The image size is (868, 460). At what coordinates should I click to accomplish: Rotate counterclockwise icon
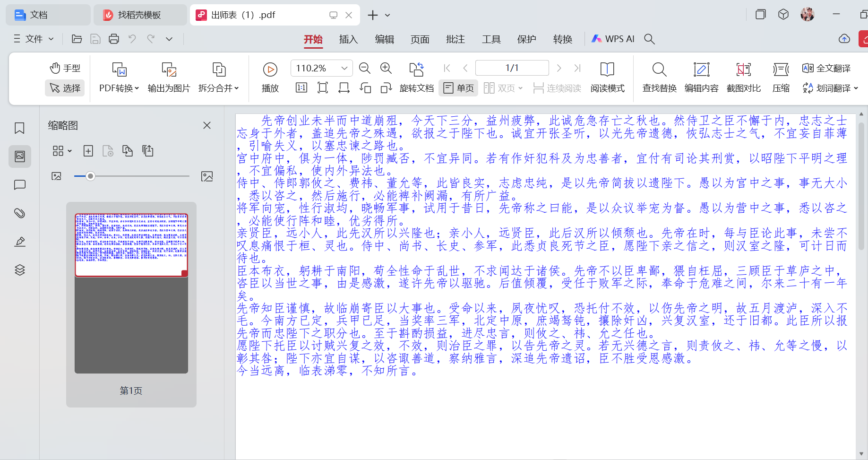(365, 87)
